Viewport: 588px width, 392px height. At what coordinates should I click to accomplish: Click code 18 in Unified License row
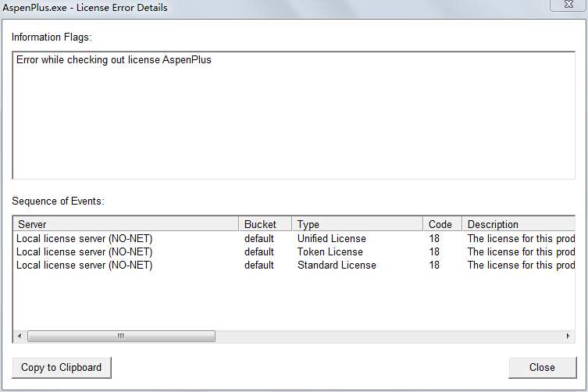coord(434,239)
